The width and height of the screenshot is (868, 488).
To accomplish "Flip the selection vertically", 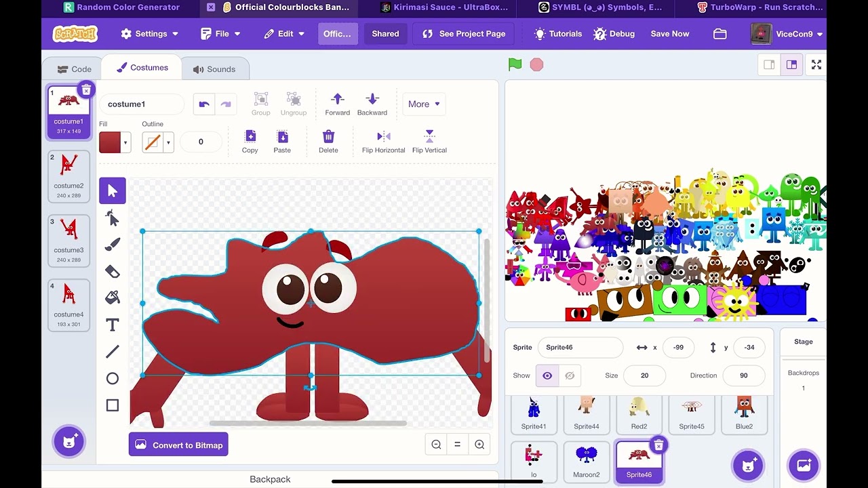I will coord(429,142).
